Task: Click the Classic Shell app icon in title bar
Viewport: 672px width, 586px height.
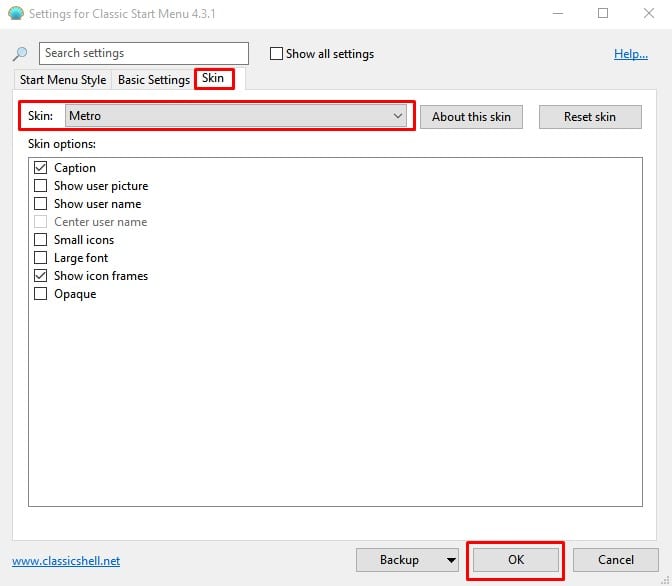Action: point(16,13)
